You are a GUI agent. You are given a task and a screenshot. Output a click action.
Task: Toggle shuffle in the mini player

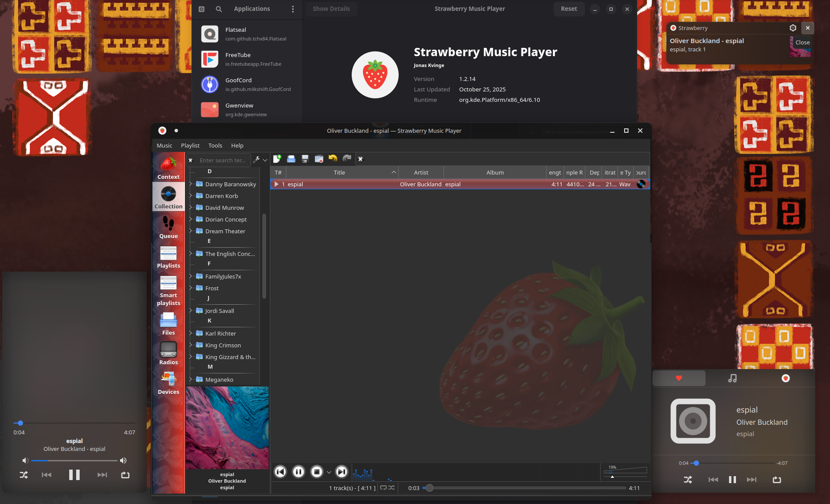(24, 474)
